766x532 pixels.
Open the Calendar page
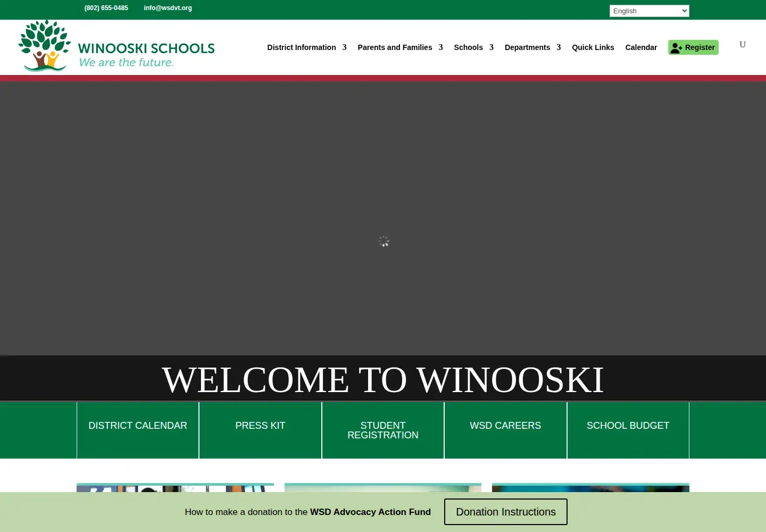point(641,47)
